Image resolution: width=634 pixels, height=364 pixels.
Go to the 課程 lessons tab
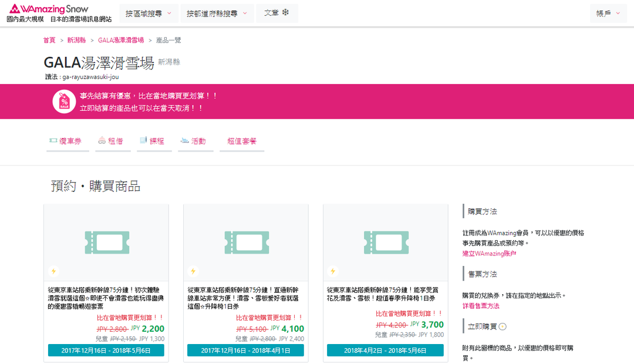(x=154, y=141)
